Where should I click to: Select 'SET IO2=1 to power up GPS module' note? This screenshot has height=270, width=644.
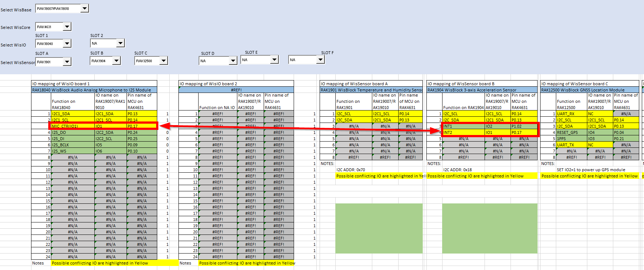591,170
